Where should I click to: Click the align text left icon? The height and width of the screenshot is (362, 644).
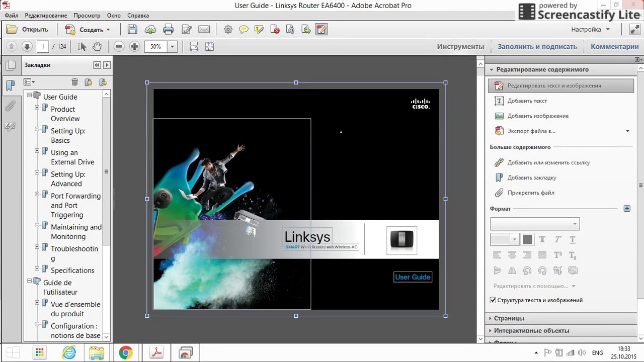pyautogui.click(x=497, y=255)
